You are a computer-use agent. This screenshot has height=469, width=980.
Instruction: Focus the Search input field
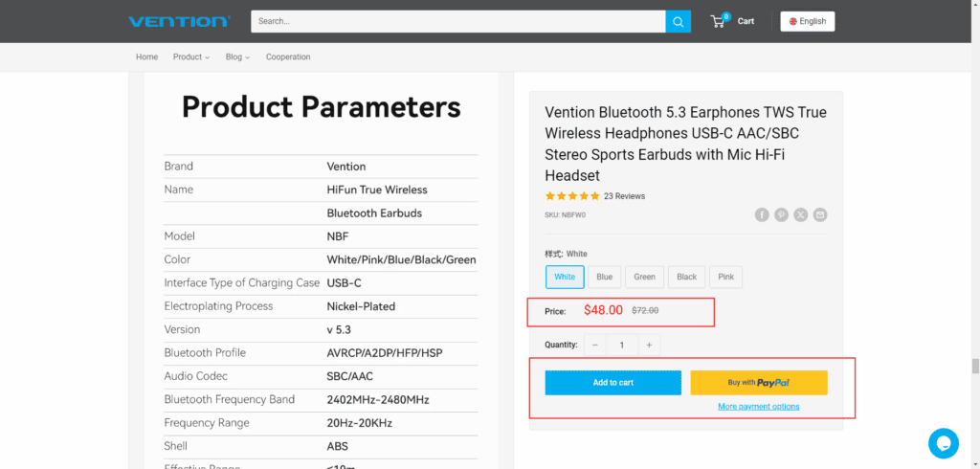(x=458, y=21)
